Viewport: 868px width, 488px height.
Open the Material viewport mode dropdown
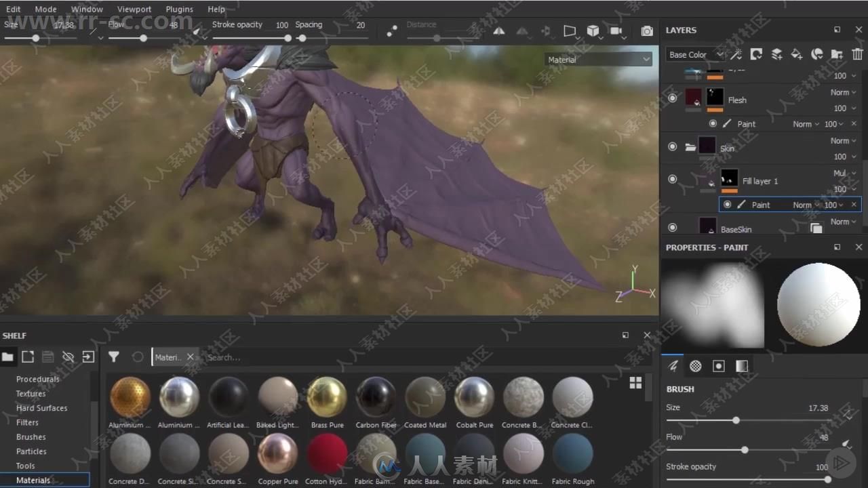tap(599, 60)
